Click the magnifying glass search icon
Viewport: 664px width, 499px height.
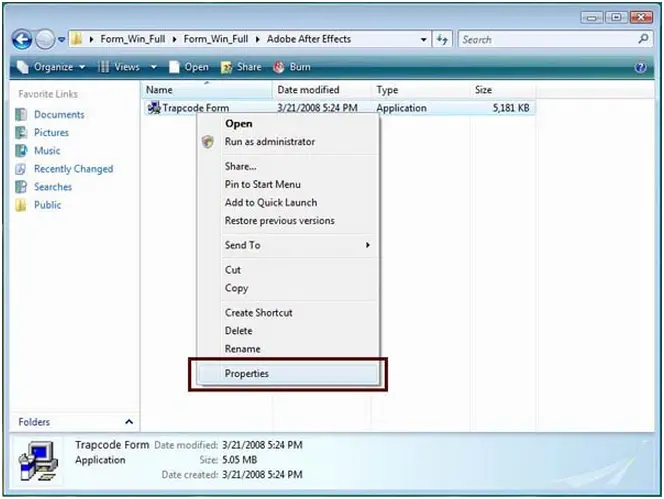(643, 39)
